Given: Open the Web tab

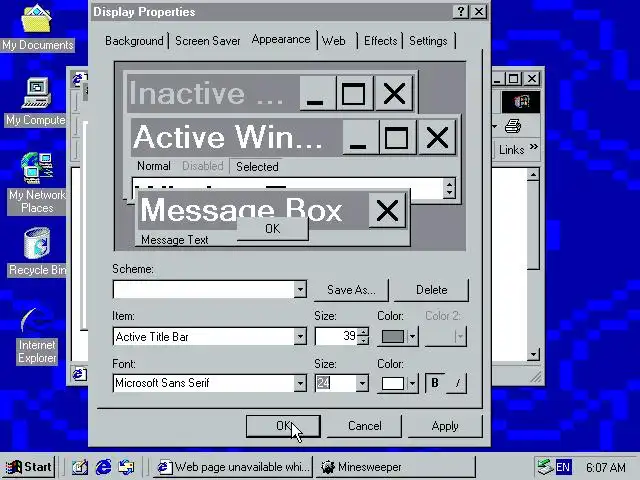Looking at the screenshot, I should point(333,41).
